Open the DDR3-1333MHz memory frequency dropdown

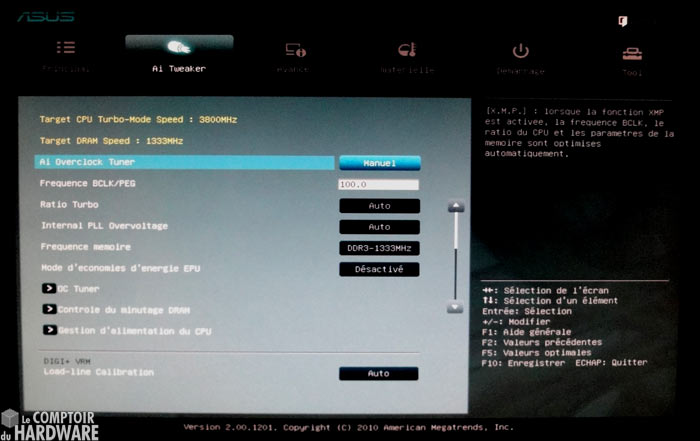379,248
